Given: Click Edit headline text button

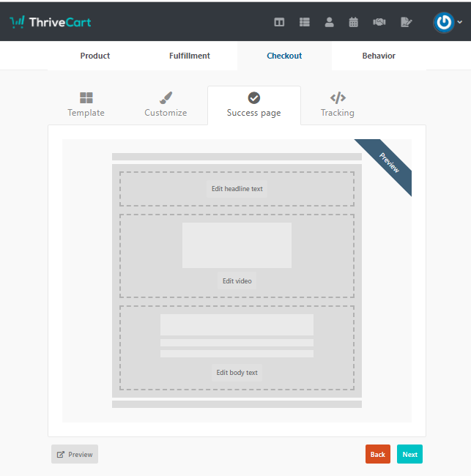Looking at the screenshot, I should (237, 189).
